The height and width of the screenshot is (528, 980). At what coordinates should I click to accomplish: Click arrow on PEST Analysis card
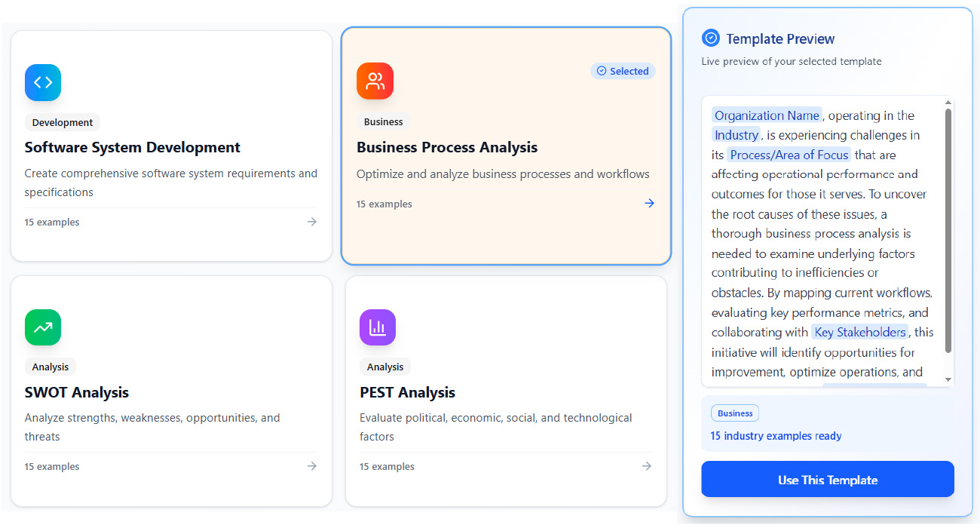pyautogui.click(x=647, y=466)
